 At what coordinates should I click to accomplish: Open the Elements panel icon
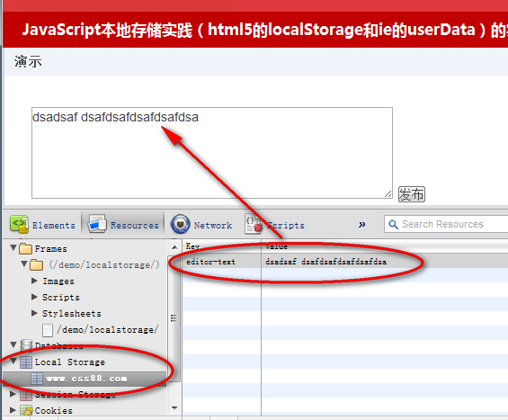[x=19, y=224]
